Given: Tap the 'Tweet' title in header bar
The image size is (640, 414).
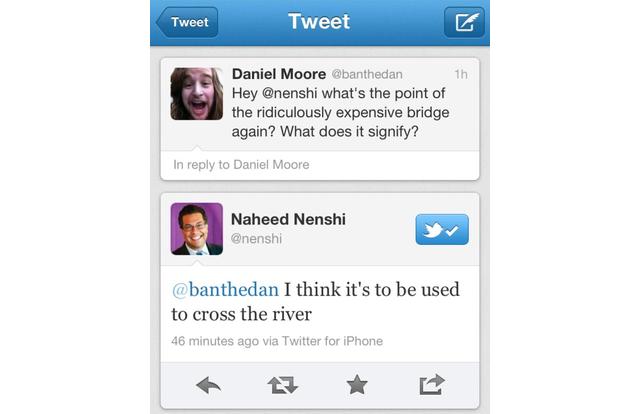Looking at the screenshot, I should [319, 21].
